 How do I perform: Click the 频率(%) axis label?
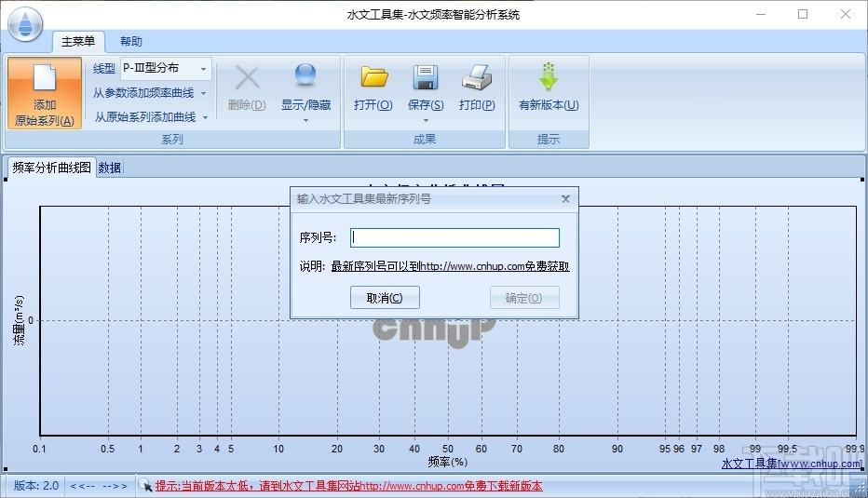tap(447, 462)
